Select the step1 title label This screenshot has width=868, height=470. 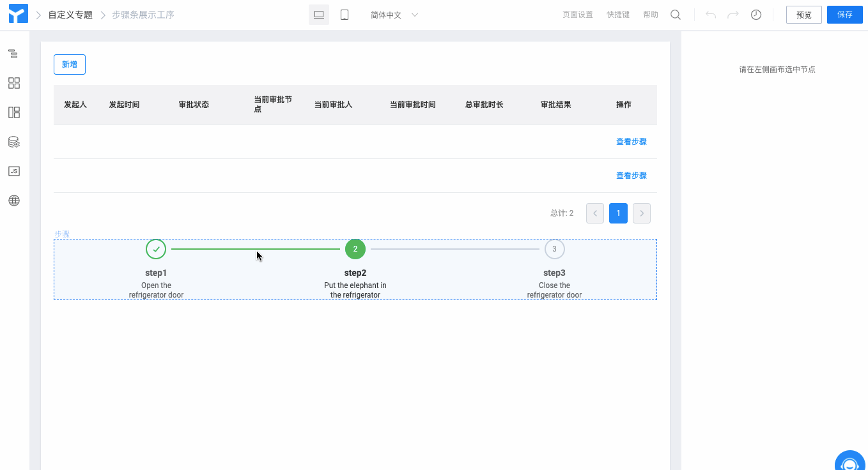click(156, 273)
